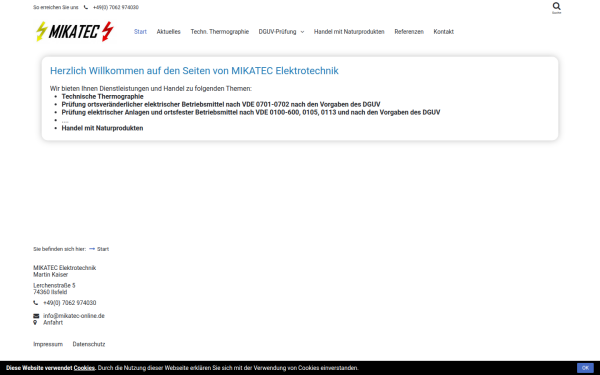This screenshot has height=375, width=600.
Task: Click the MIKATEC logo
Action: click(75, 31)
